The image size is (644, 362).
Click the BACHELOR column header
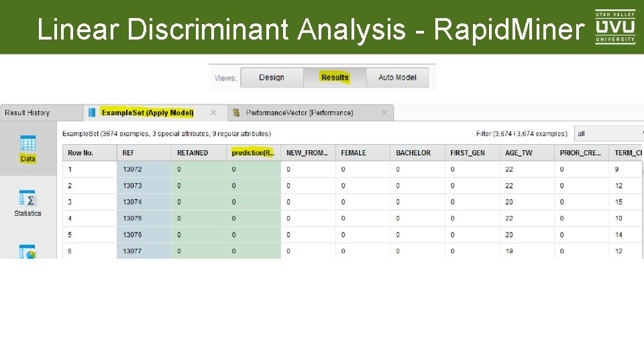tap(417, 153)
